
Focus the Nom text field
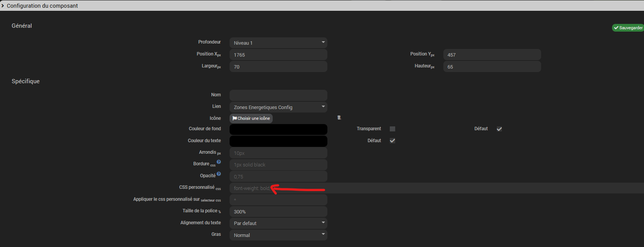(278, 95)
